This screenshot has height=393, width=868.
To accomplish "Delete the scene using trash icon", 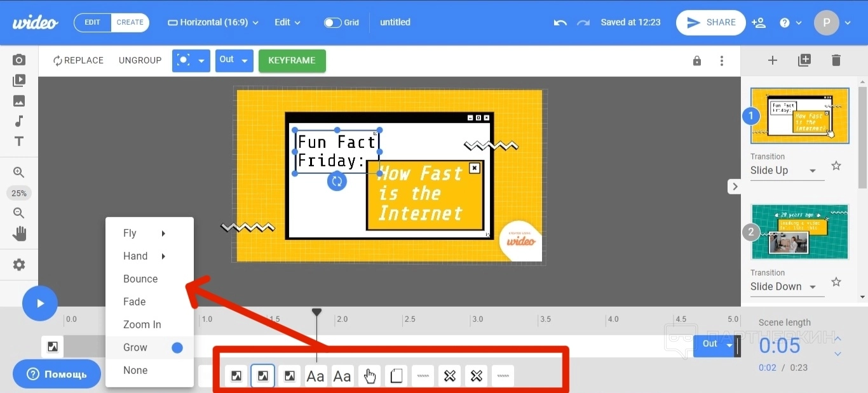I will coord(836,60).
